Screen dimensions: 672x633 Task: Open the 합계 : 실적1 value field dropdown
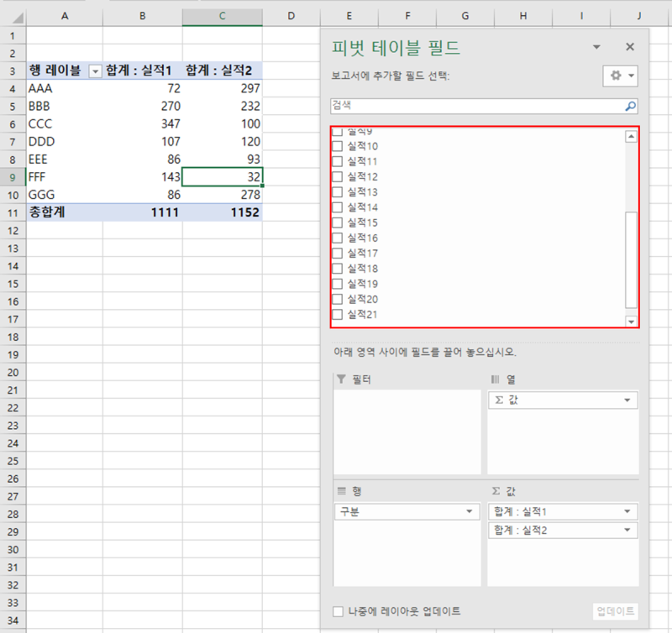[627, 511]
